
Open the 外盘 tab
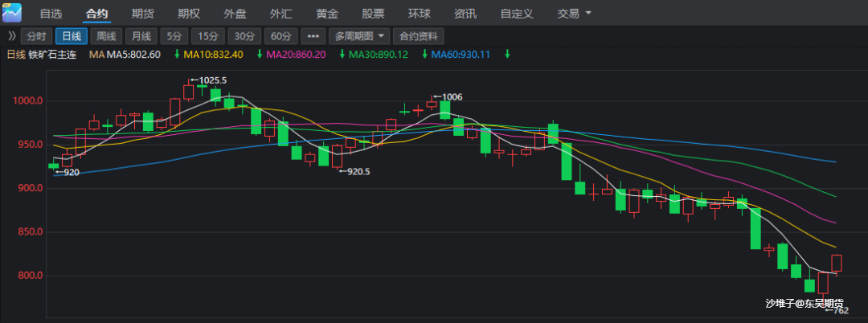(235, 14)
